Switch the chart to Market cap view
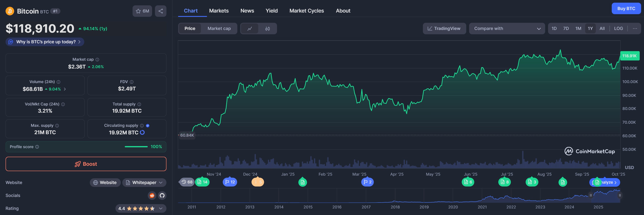Screen dimensions: 644x215 [x=219, y=29]
